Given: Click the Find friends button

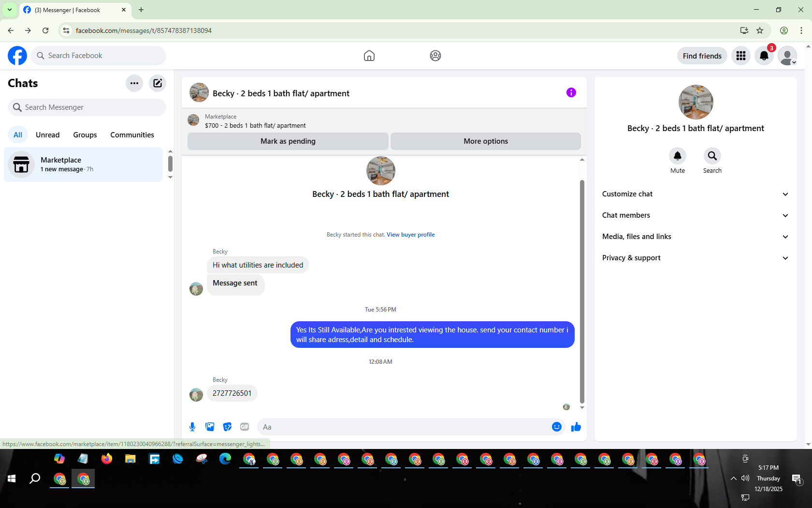Looking at the screenshot, I should pos(702,56).
